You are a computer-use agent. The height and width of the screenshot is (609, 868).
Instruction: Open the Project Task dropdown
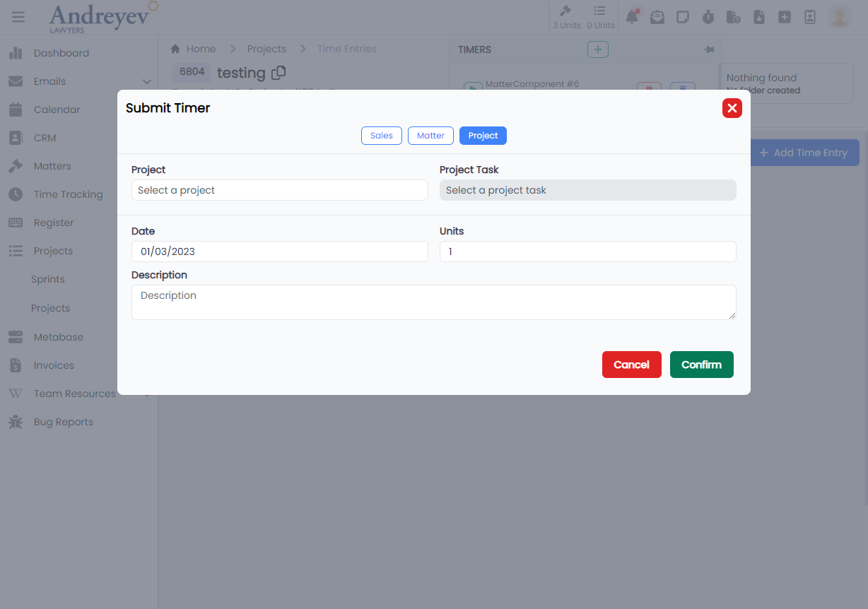pos(587,190)
